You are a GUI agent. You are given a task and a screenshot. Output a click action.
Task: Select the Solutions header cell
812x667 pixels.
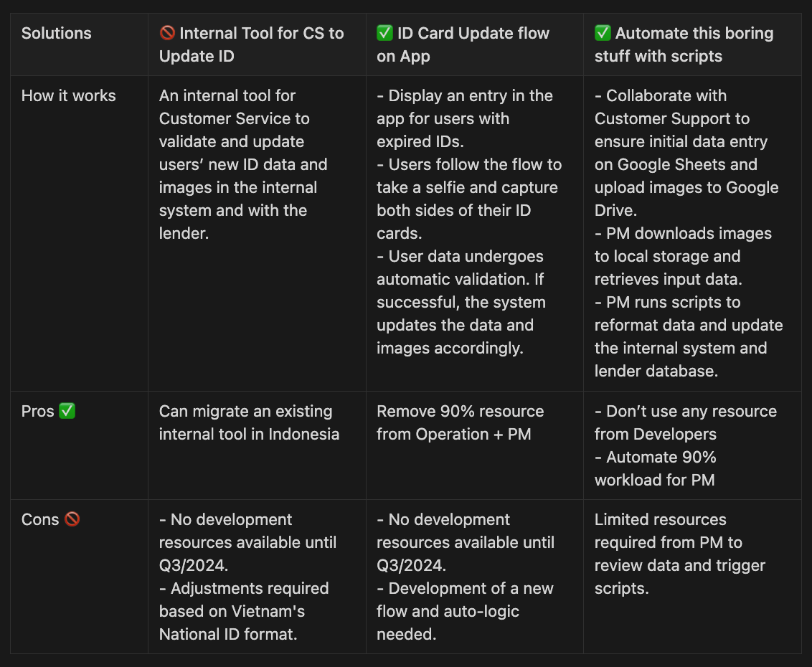click(x=79, y=44)
